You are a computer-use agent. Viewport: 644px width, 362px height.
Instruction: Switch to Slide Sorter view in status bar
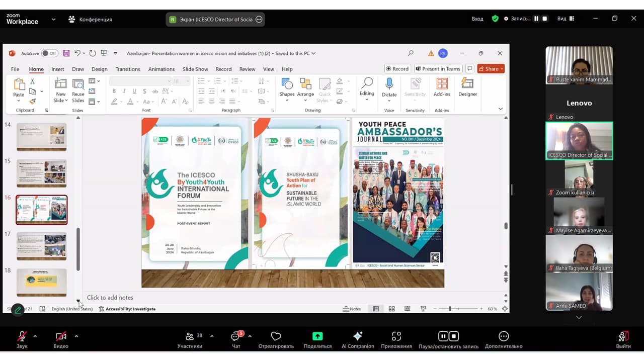click(x=391, y=309)
